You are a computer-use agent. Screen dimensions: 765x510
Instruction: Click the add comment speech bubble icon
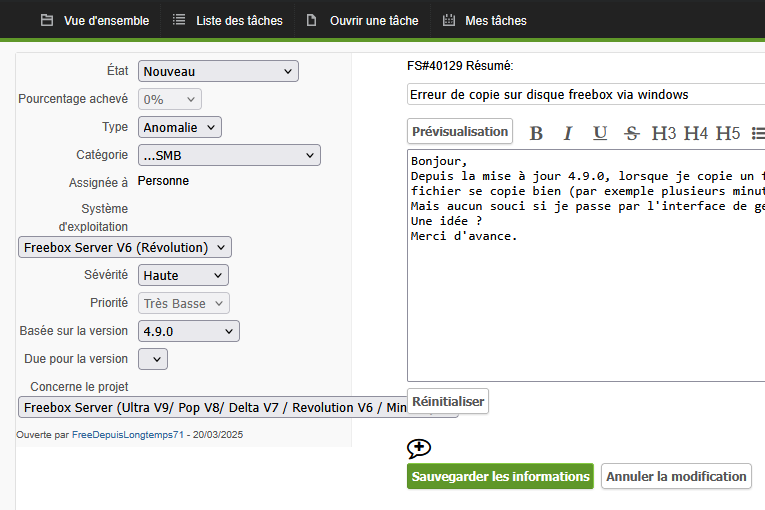pyautogui.click(x=419, y=449)
